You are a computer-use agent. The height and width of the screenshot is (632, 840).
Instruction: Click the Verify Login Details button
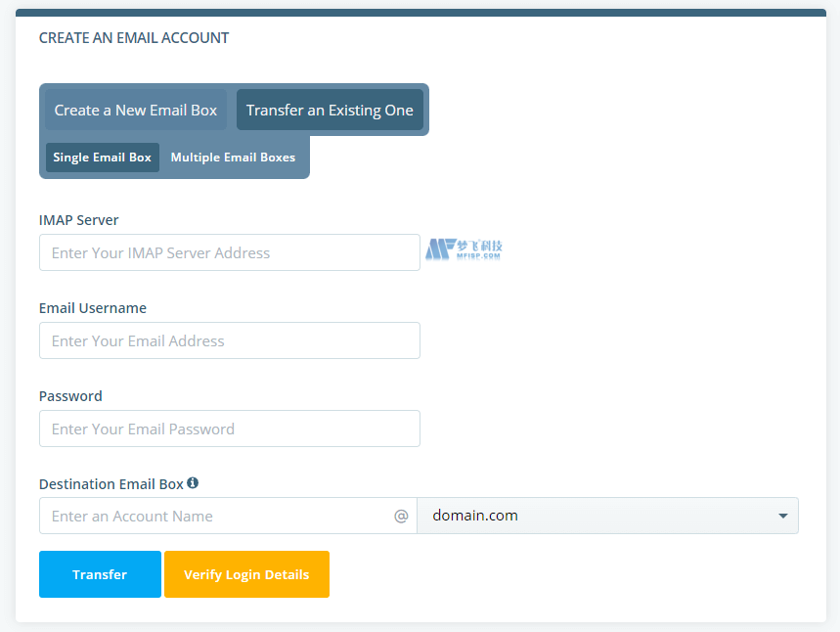click(x=246, y=574)
